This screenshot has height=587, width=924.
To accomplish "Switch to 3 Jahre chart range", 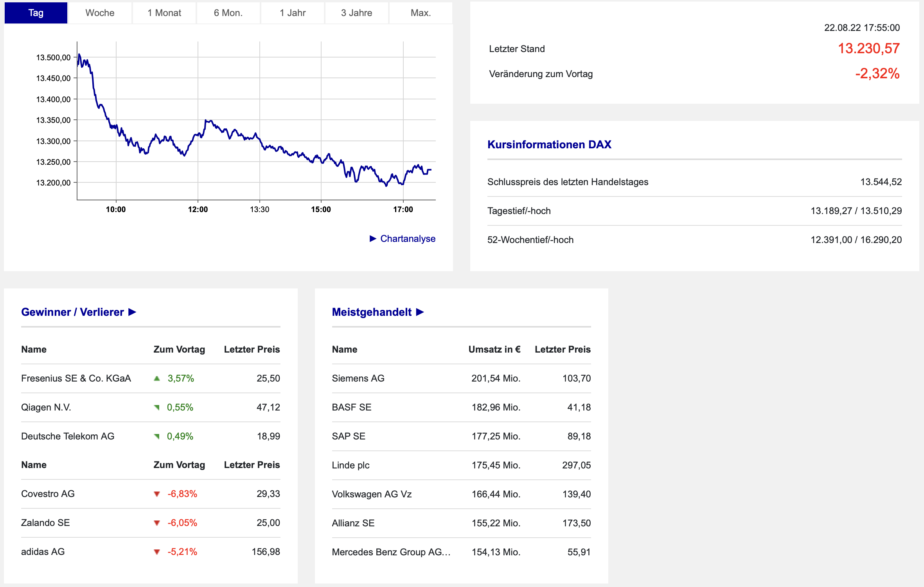I will (x=356, y=13).
